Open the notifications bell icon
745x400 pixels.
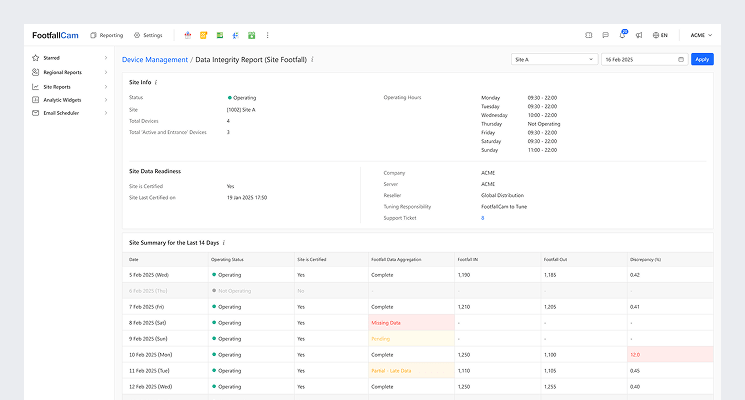622,35
